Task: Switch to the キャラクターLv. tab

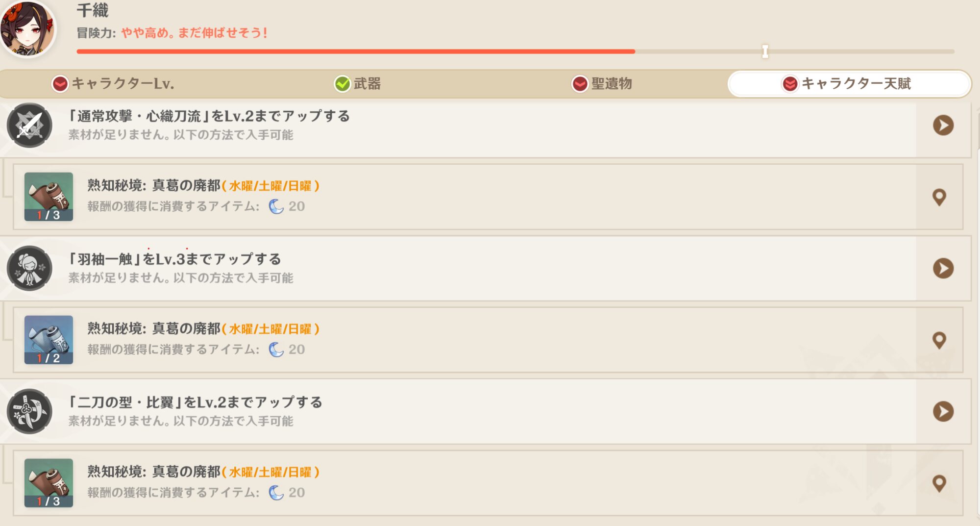Action: pyautogui.click(x=114, y=84)
